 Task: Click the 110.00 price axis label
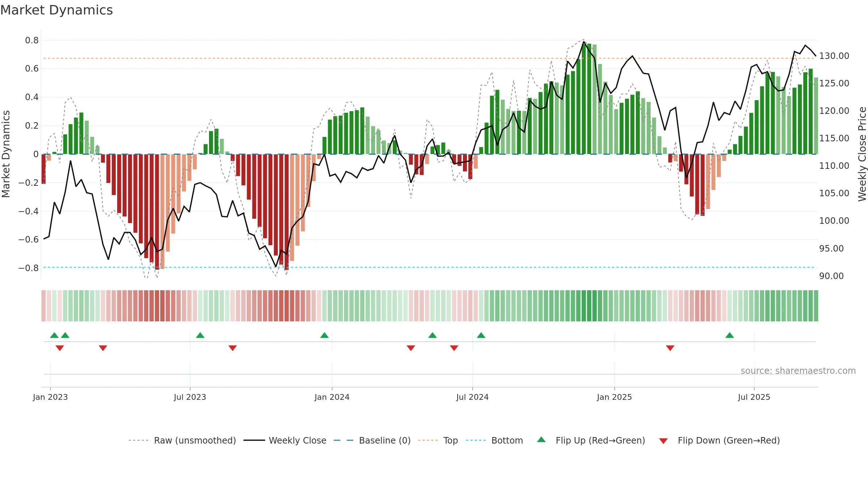coord(834,166)
